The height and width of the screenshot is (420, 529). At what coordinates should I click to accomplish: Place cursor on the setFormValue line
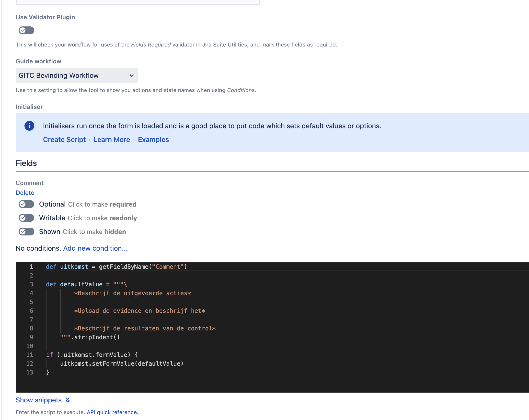[122, 363]
